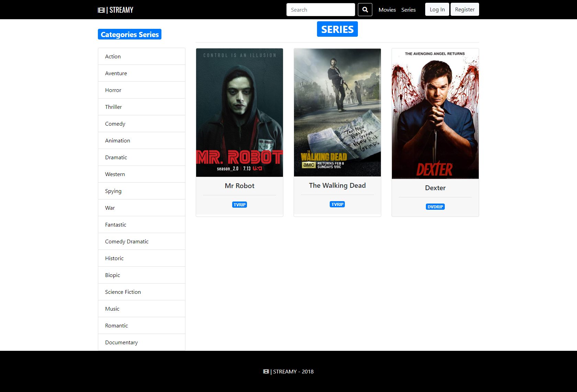The image size is (577, 392).
Task: Open the Series navigation link
Action: pos(408,10)
